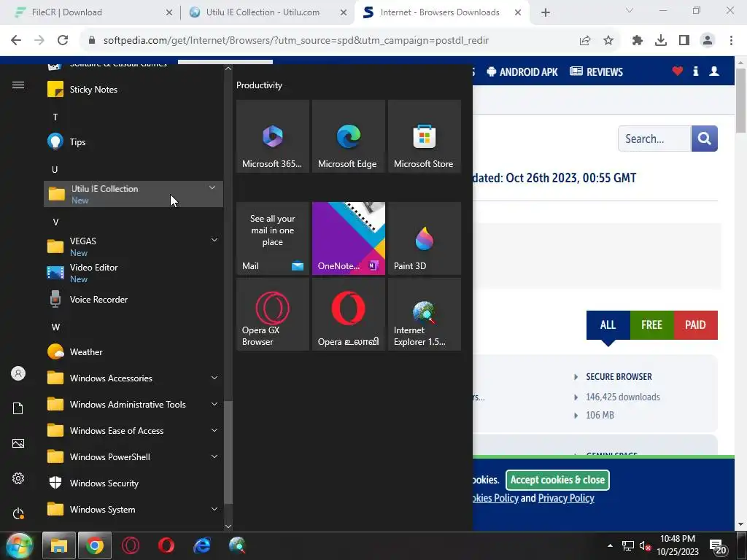
Task: Launch Voice Recorder app
Action: tap(133, 300)
